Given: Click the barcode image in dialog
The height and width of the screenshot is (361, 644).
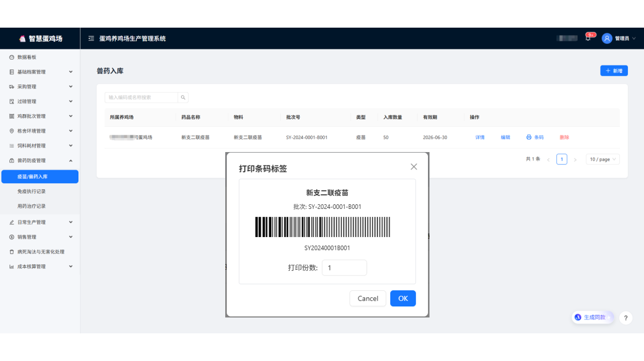Looking at the screenshot, I should pyautogui.click(x=323, y=227).
